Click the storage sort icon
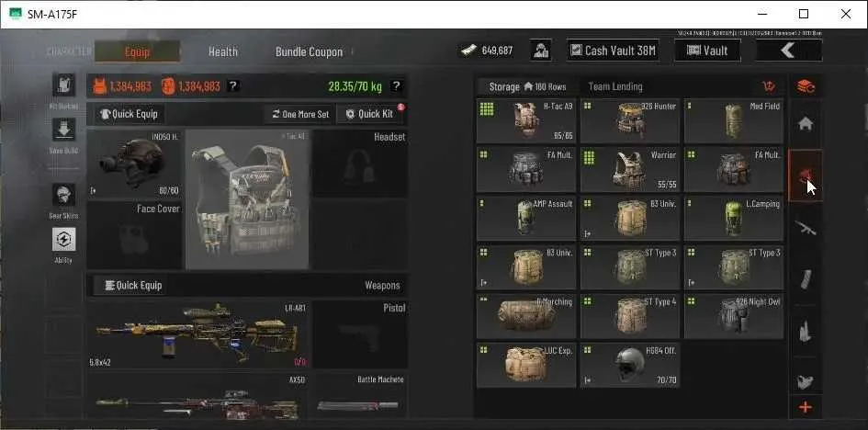Image resolution: width=868 pixels, height=430 pixels. point(769,86)
